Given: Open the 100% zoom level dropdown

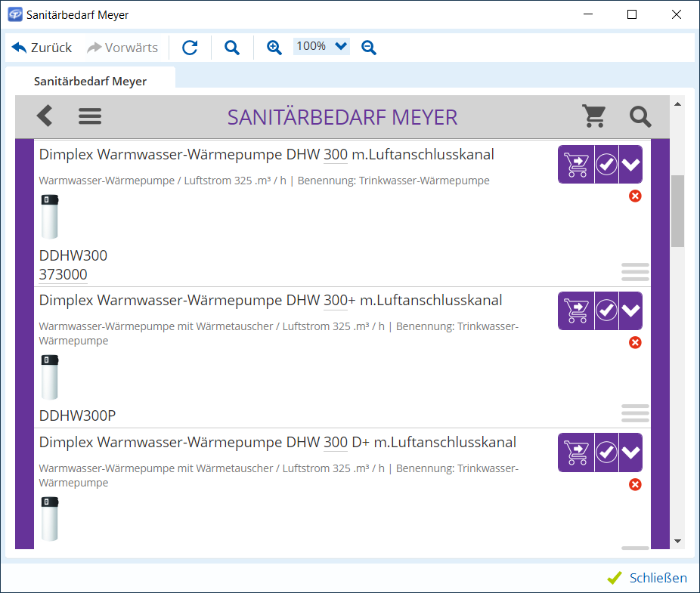Looking at the screenshot, I should coord(321,47).
